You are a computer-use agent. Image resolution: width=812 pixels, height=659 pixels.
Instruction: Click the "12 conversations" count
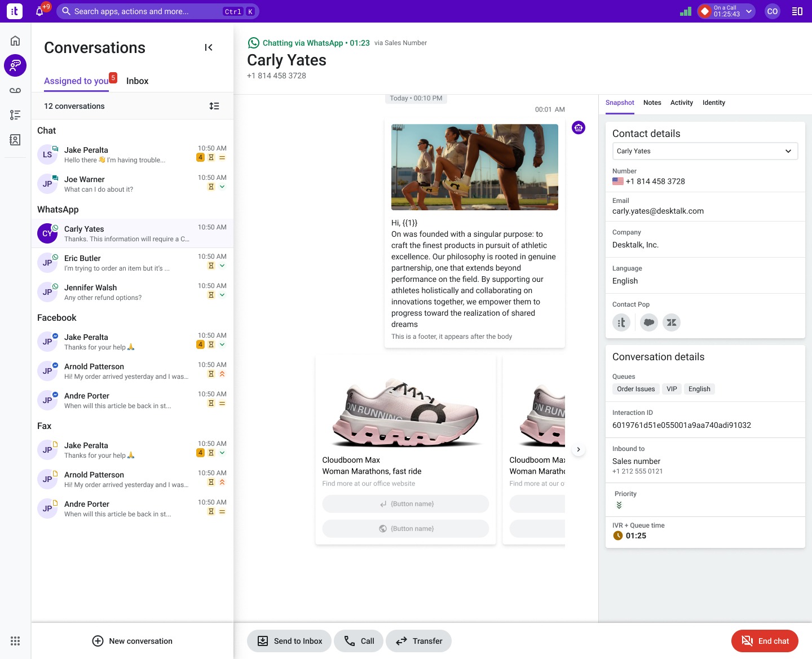coord(74,106)
